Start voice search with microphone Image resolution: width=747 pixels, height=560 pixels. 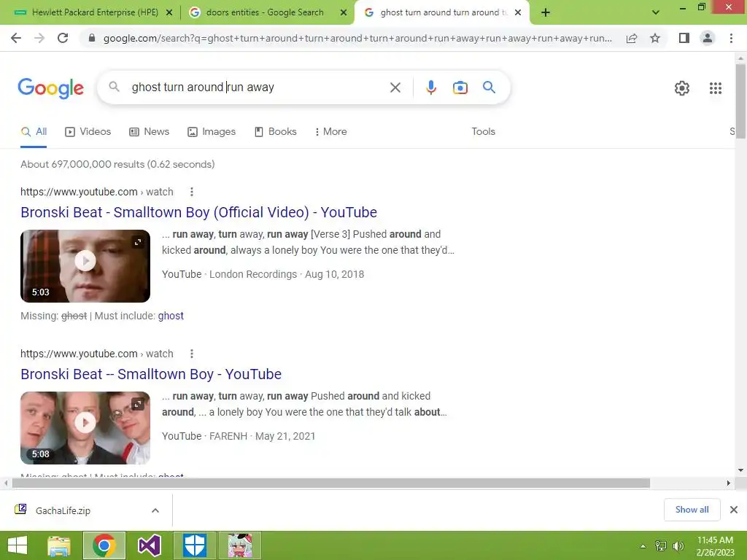431,87
